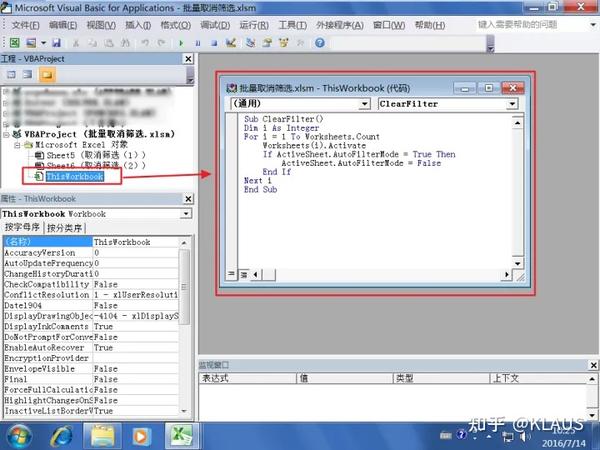Click the Save workbook toolbar icon
Screen dimensions: 600x450
tap(57, 42)
